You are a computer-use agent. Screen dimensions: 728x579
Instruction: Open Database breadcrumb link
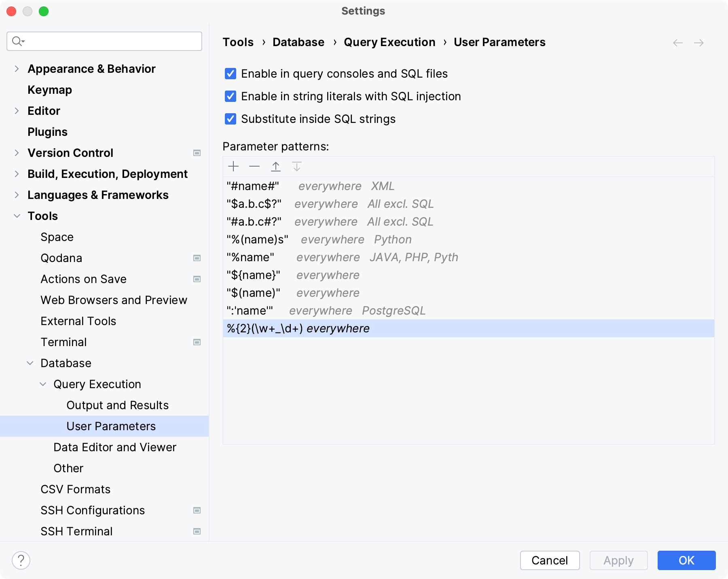[x=298, y=42]
